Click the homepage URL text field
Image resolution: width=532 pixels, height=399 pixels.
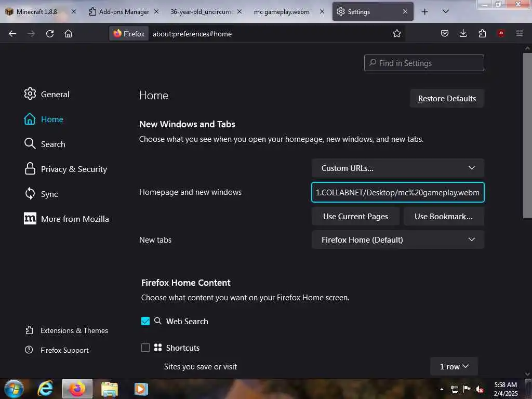pyautogui.click(x=397, y=192)
